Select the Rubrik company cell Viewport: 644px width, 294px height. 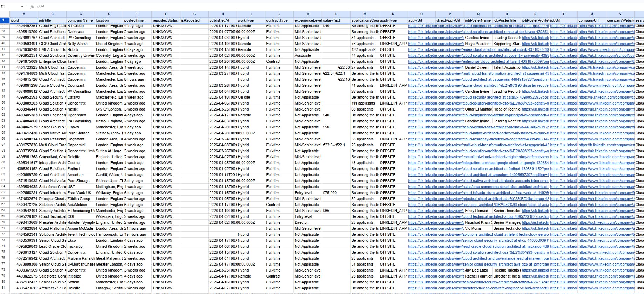[x=81, y=49]
